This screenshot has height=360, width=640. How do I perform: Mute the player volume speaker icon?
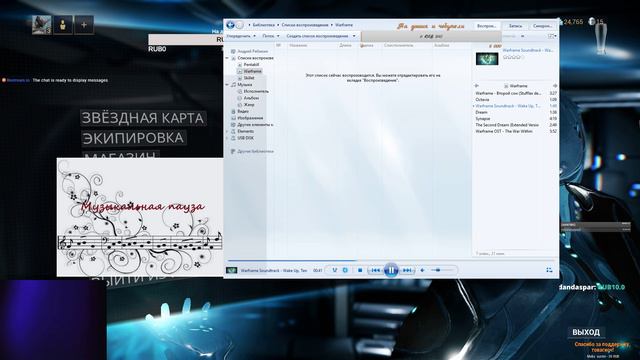click(x=423, y=270)
